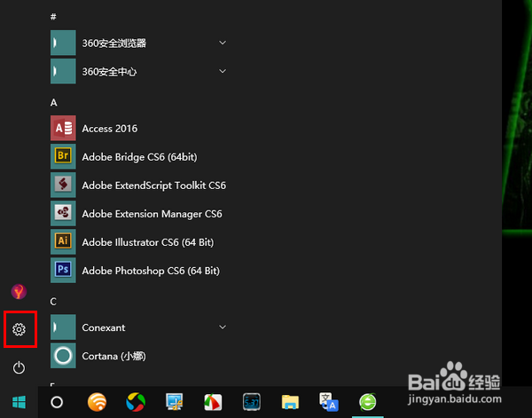
Task: Open the user account avatar
Action: pos(19,291)
